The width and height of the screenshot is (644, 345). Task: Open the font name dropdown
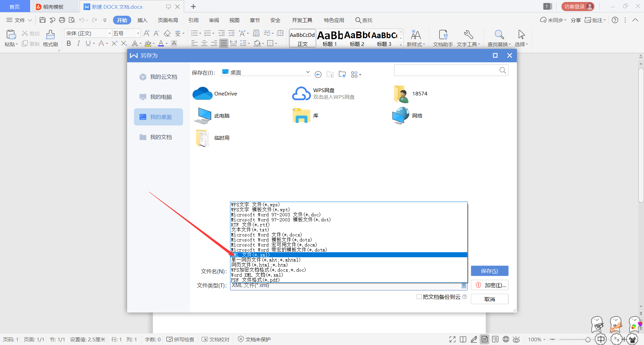point(109,33)
